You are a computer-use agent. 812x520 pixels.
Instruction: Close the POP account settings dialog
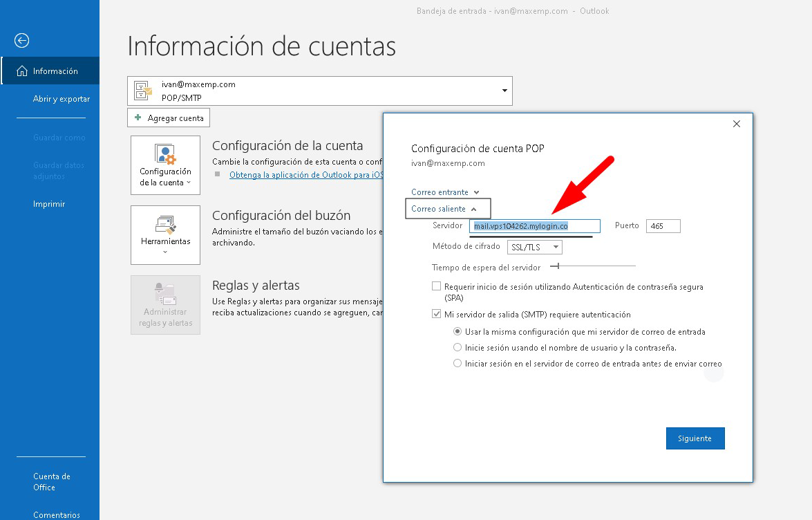(736, 124)
